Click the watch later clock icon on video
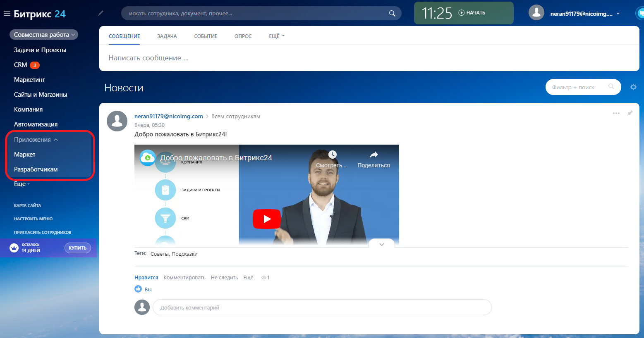Screen dimensions: 644x338 (333, 155)
